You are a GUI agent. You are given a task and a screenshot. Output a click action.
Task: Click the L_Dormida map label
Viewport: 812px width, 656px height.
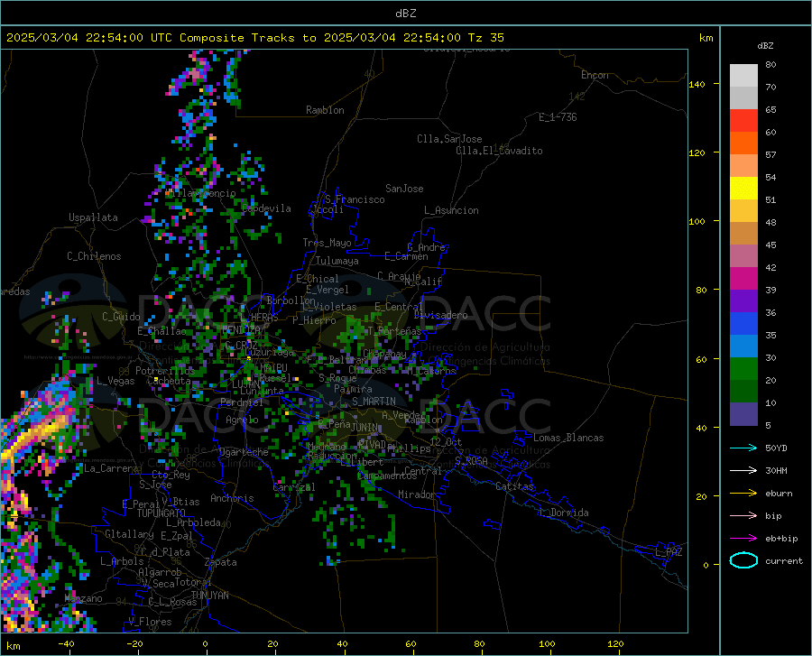click(563, 513)
